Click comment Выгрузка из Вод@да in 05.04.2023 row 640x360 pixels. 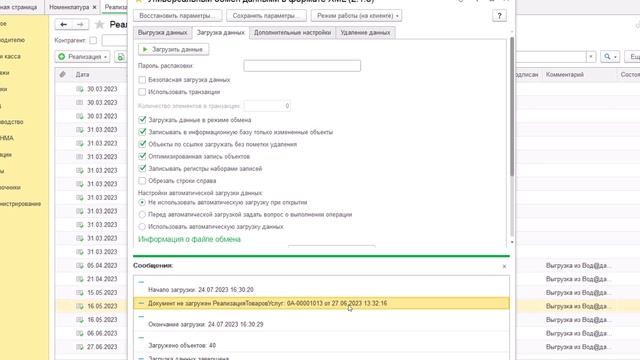[578, 266]
